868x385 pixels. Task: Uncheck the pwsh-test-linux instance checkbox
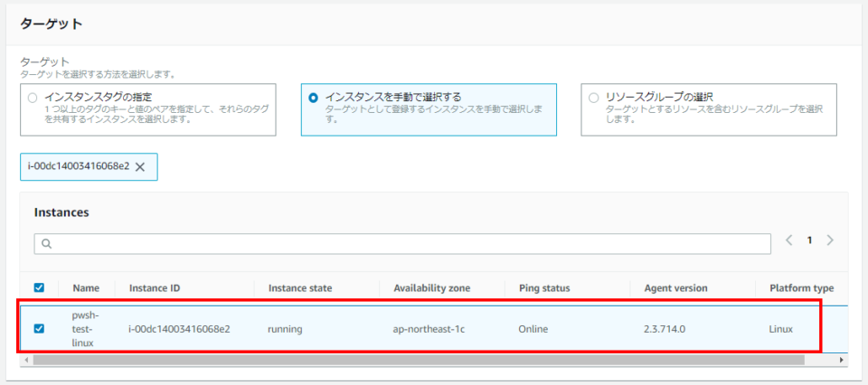click(x=39, y=329)
